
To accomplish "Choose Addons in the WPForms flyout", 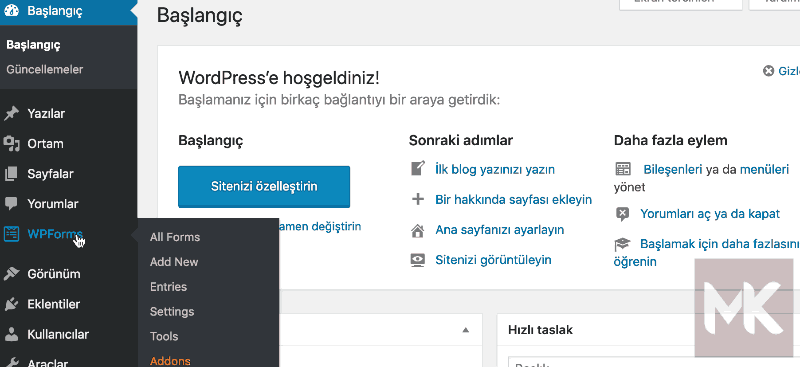I will point(170,361).
